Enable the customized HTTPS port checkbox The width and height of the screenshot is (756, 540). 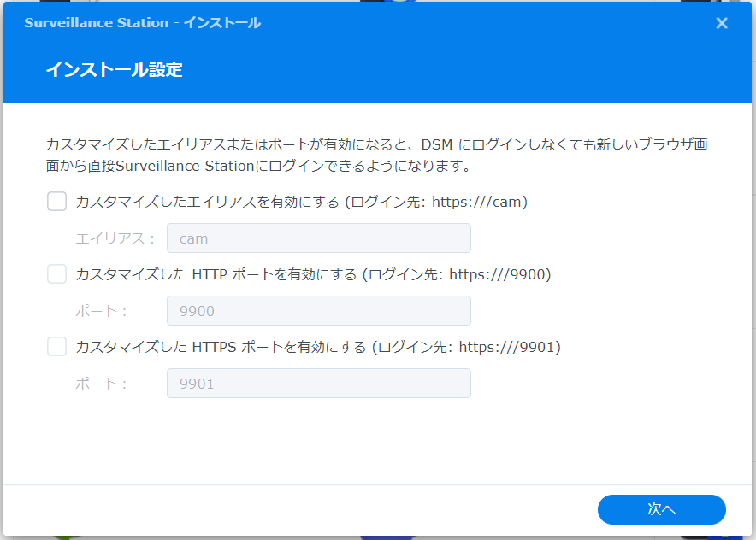point(57,347)
